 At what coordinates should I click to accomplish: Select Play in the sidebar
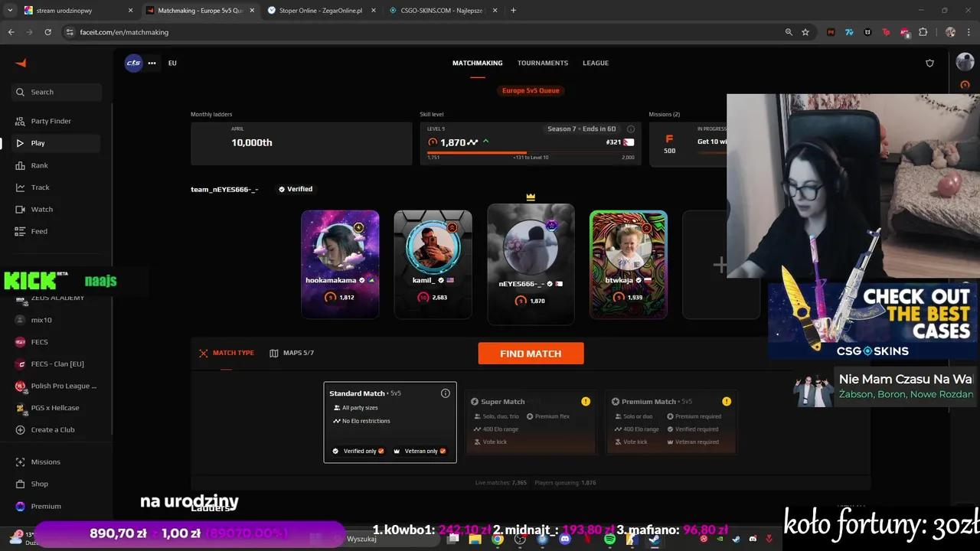click(57, 143)
